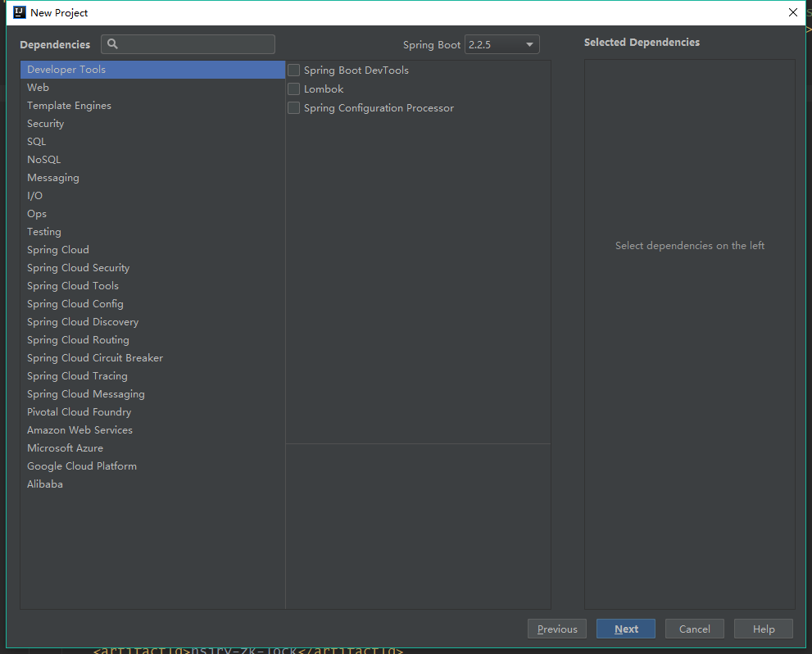812x654 pixels.
Task: Open the Spring Cloud category
Action: [x=152, y=250]
